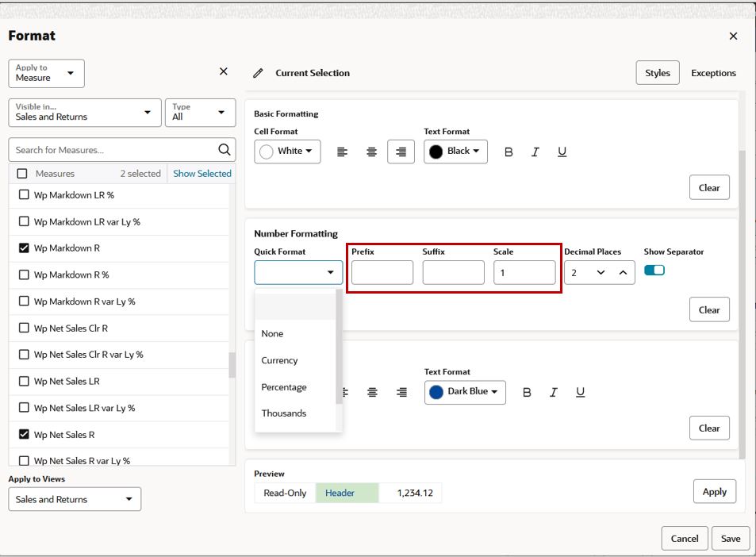
Task: Toggle Bold next to Dark Blue text format
Action: coord(527,393)
